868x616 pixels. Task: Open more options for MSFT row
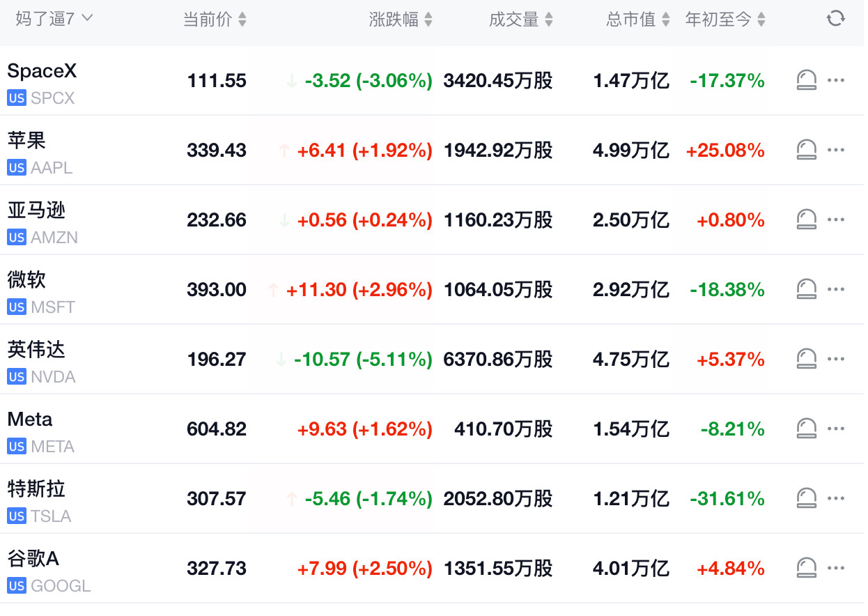pyautogui.click(x=836, y=290)
